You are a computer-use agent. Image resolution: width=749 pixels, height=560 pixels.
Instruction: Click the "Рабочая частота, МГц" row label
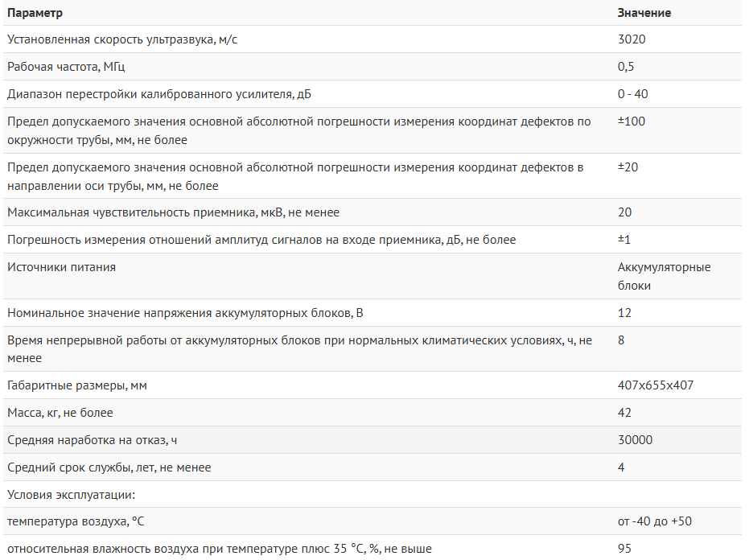tap(66, 67)
